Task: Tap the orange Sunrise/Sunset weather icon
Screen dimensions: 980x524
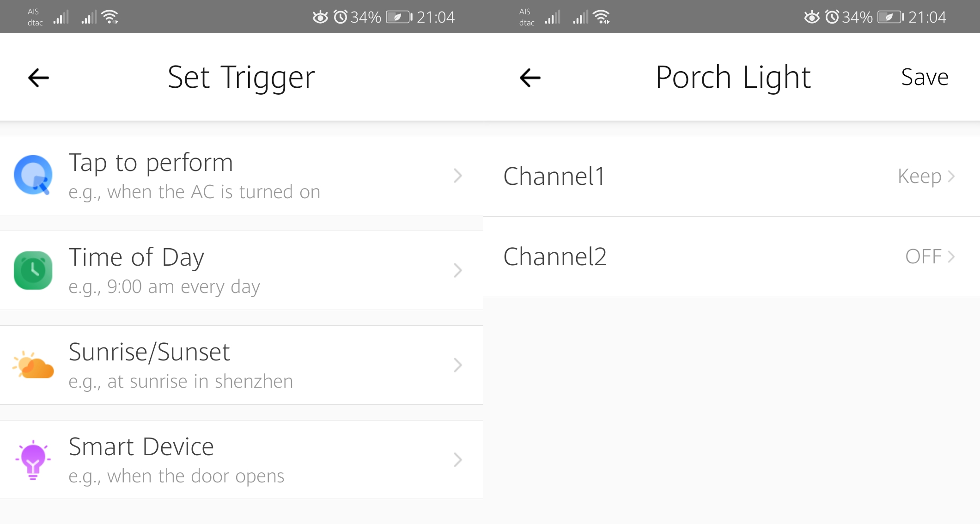Action: (33, 365)
